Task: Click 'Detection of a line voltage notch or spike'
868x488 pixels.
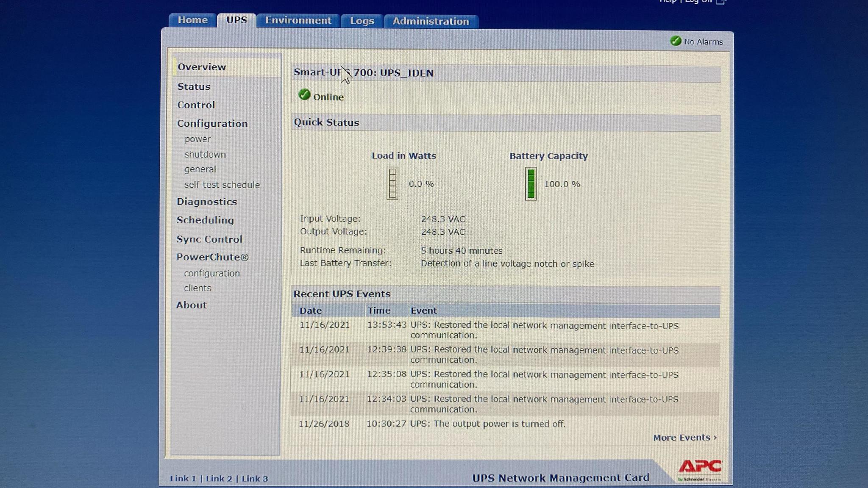Action: click(x=507, y=263)
